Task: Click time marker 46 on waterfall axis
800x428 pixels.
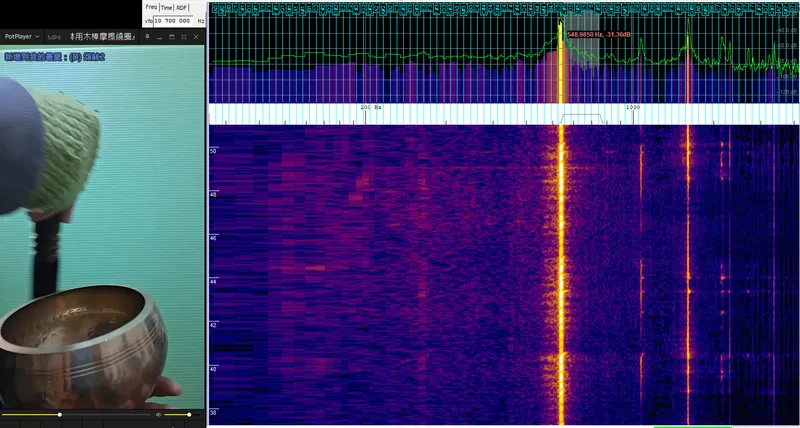Action: (213, 238)
